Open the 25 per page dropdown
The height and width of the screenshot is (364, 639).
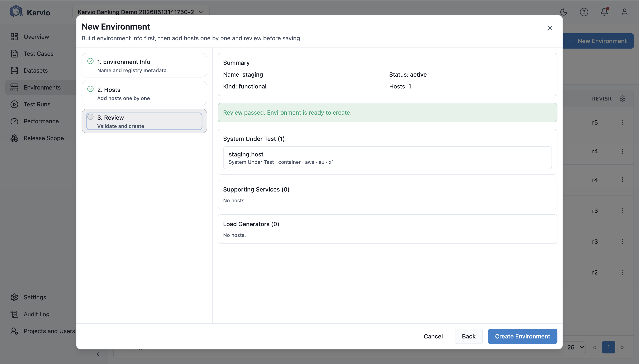[x=574, y=347]
